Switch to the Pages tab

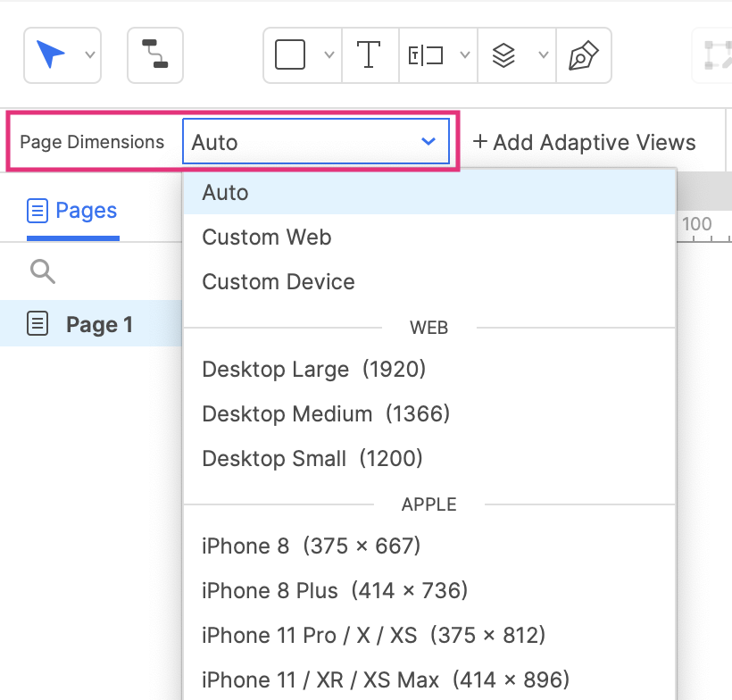[x=73, y=212]
